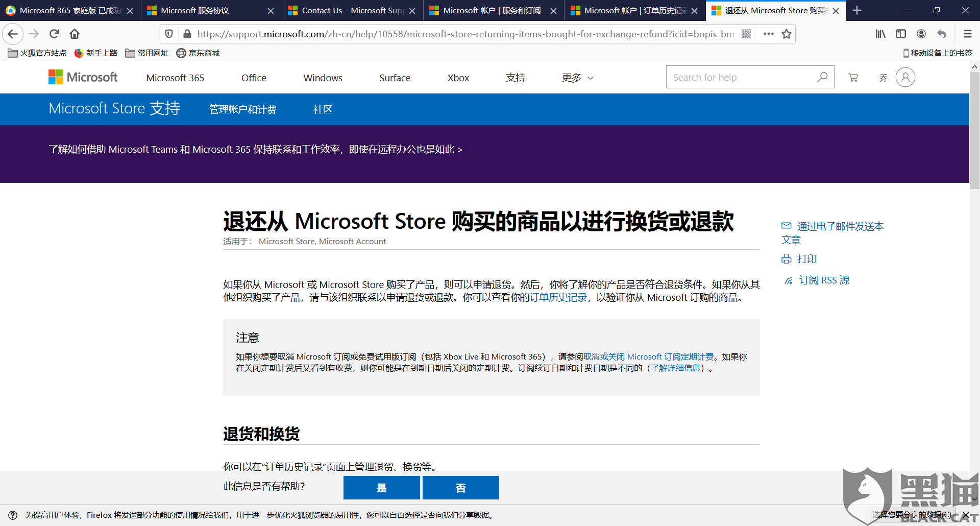Open a new browser tab
Screen dimensions: 980x526
tap(857, 10)
